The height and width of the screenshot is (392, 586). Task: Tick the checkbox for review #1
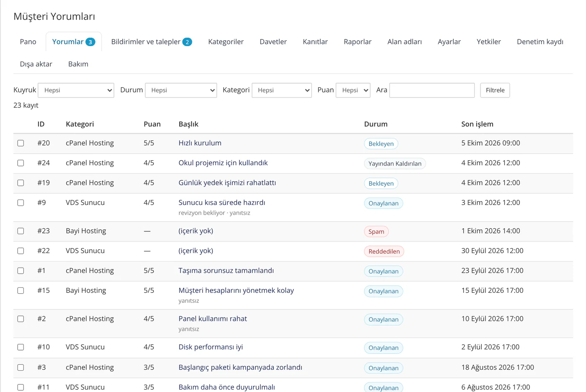tap(21, 271)
